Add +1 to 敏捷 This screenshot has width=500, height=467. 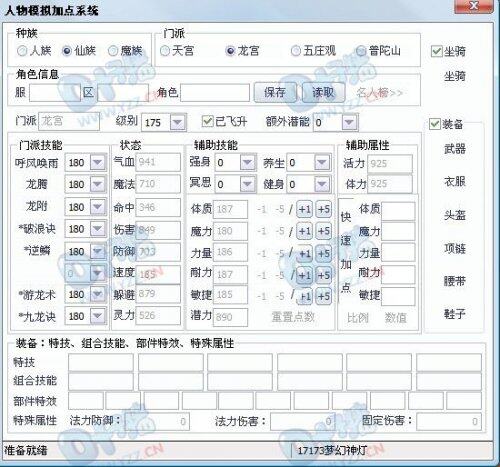(304, 297)
